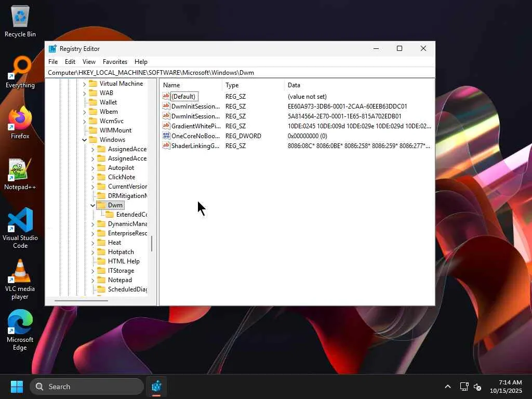Expand the Autopilot tree node
This screenshot has width=532, height=399.
92,168
